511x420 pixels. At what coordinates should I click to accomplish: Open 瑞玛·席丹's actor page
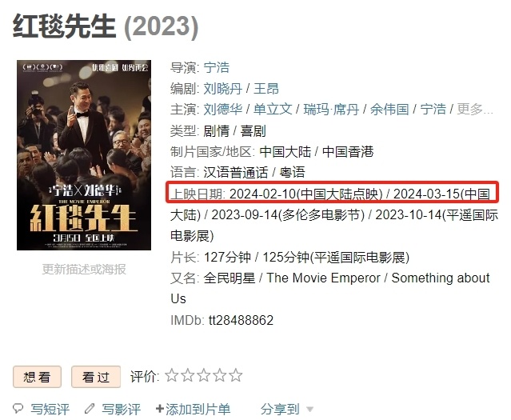pos(331,110)
